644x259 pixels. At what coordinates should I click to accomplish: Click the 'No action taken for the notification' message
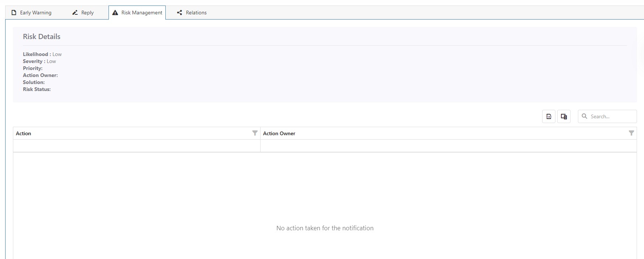(325, 228)
